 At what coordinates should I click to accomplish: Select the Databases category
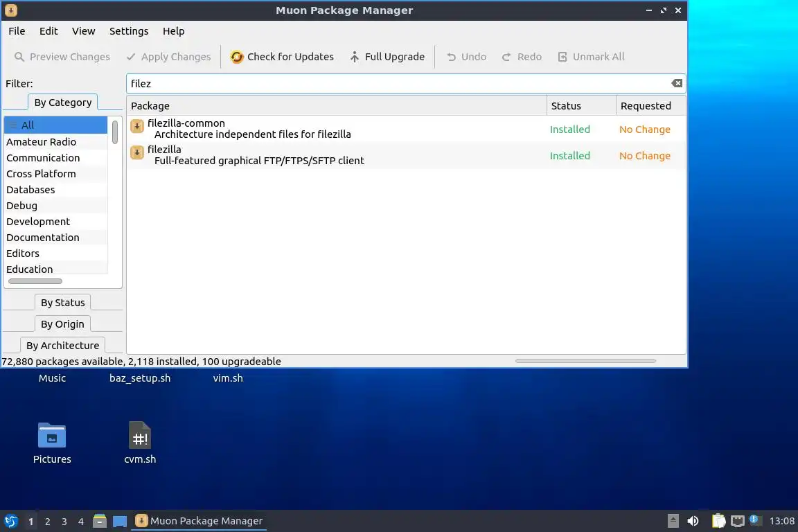click(x=56, y=189)
